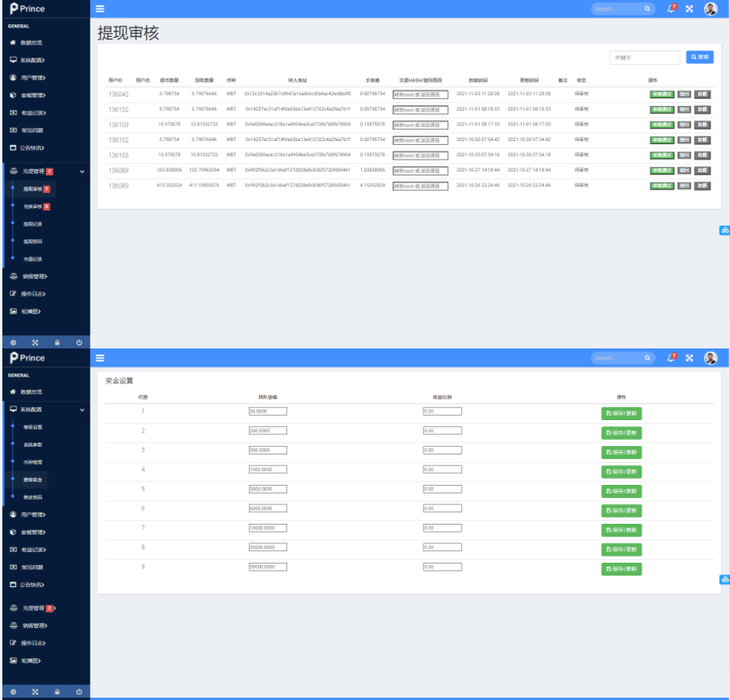Open the notification bell on the 提现审核 page

[x=672, y=9]
